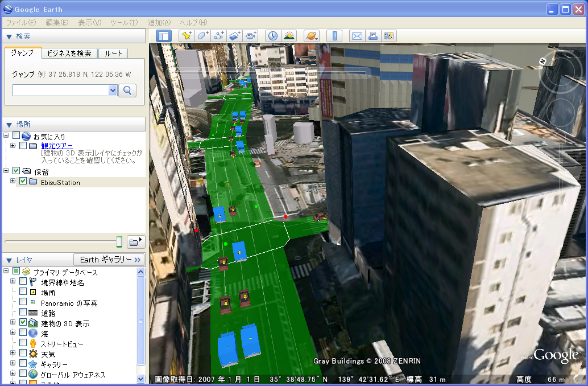Switch to the ビジネスを検索 tab
The image size is (588, 386).
pyautogui.click(x=69, y=54)
